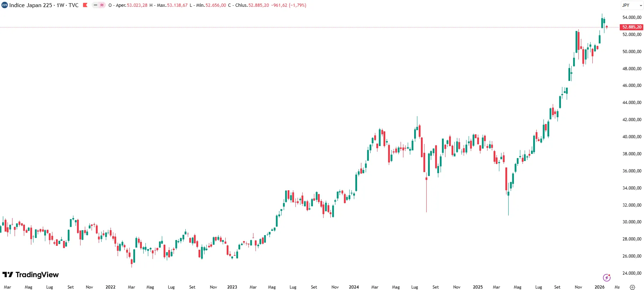Click the 44.000,00 price axis label
The width and height of the screenshot is (644, 290).
(632, 103)
